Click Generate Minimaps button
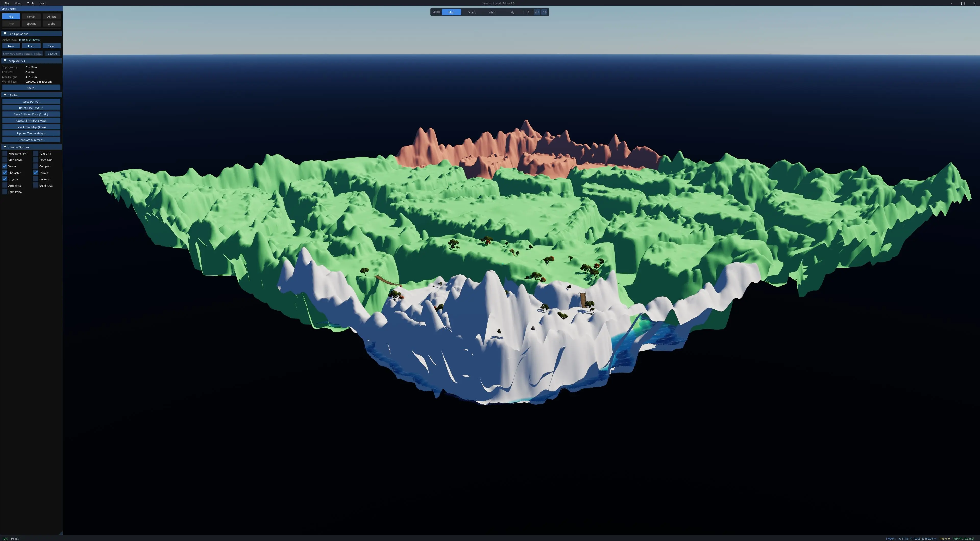Image resolution: width=980 pixels, height=541 pixels. pos(31,140)
